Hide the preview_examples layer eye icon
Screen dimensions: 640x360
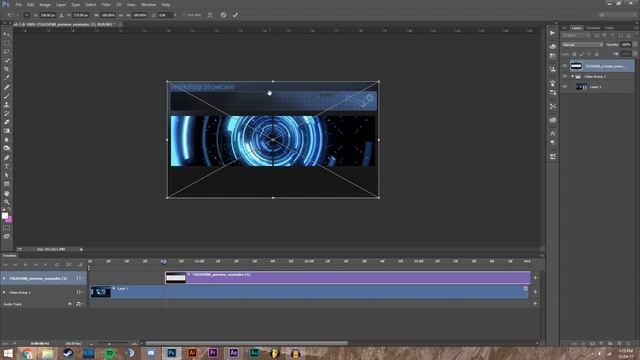click(x=565, y=66)
